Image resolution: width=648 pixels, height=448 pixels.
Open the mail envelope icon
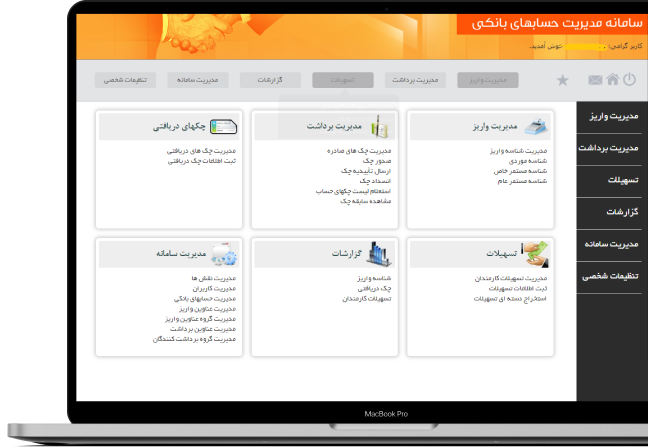tap(595, 80)
